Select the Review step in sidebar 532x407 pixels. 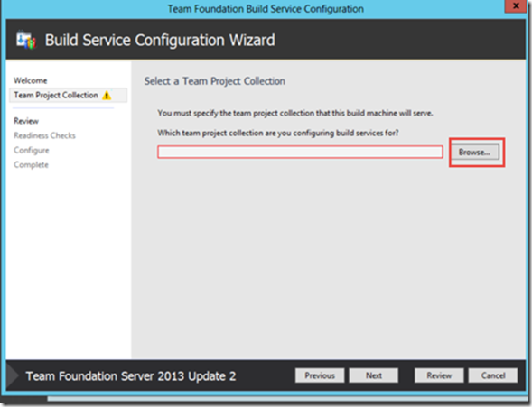point(26,121)
